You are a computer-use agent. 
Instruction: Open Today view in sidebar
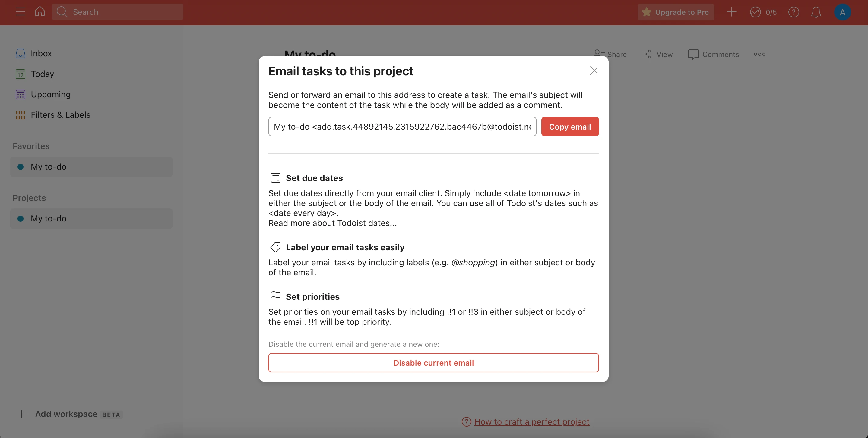[x=42, y=74]
